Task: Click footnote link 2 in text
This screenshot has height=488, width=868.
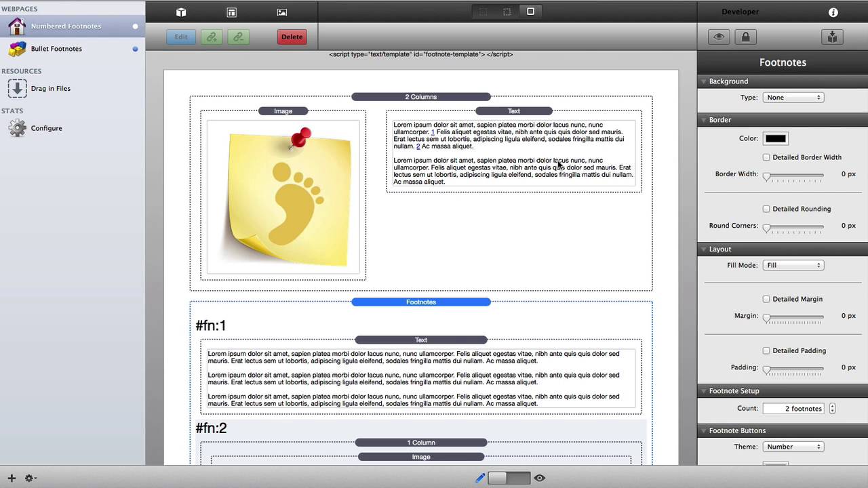Action: (x=418, y=146)
